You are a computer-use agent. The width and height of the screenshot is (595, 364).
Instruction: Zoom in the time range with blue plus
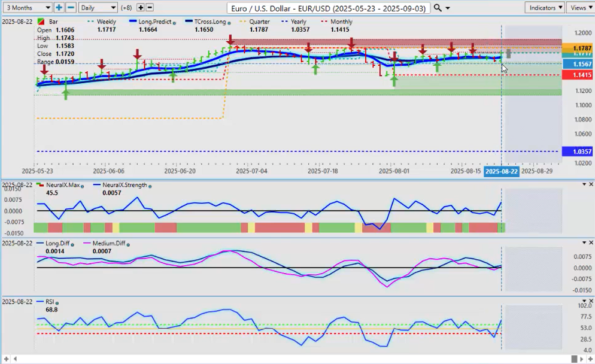pyautogui.click(x=59, y=7)
